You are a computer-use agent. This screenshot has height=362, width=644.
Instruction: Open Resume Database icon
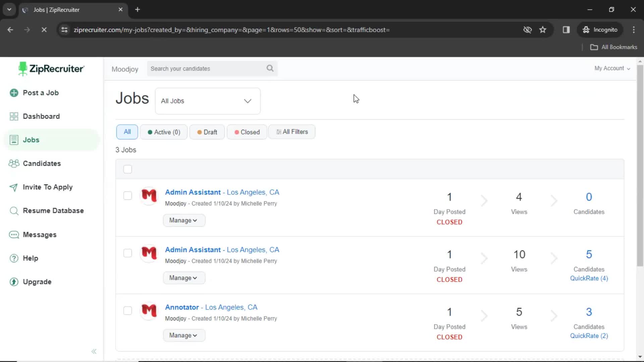tap(14, 211)
